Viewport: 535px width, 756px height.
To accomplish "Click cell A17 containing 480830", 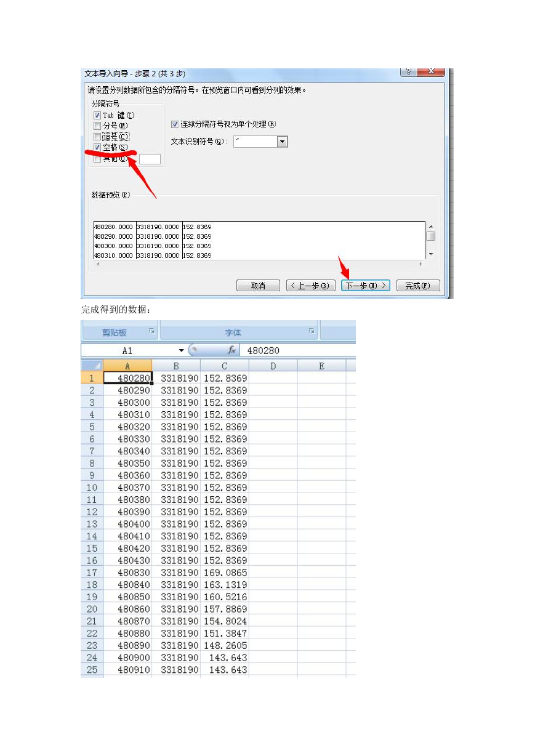I will click(127, 573).
